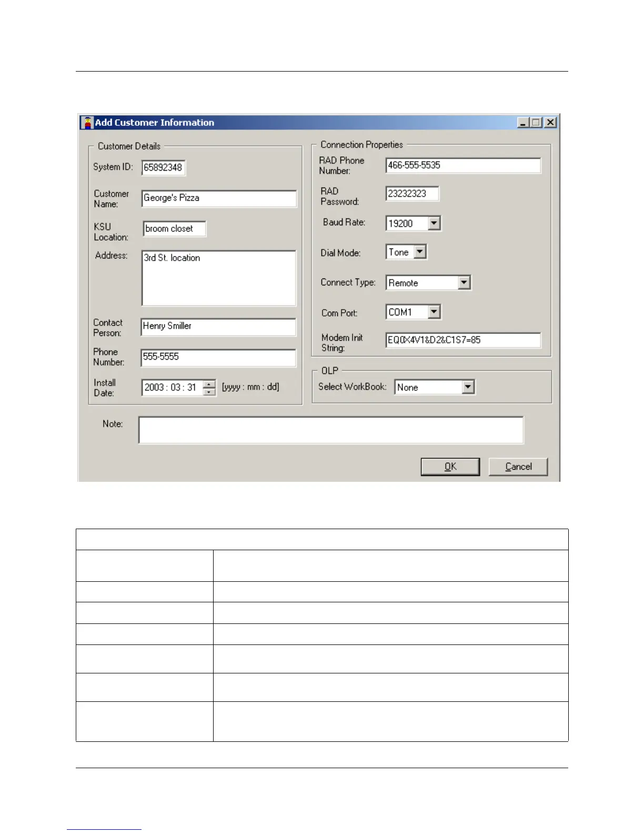The width and height of the screenshot is (644, 834).
Task: Click inside the Address text area
Action: (x=219, y=278)
